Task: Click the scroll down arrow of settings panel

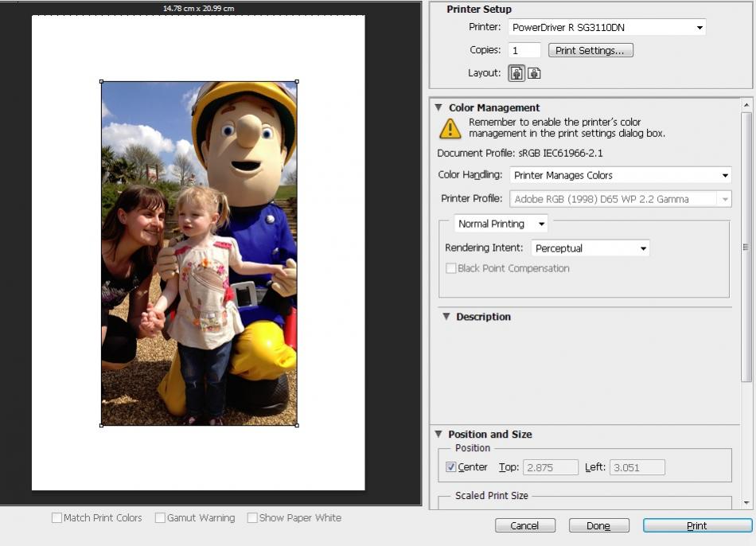Action: tap(746, 502)
